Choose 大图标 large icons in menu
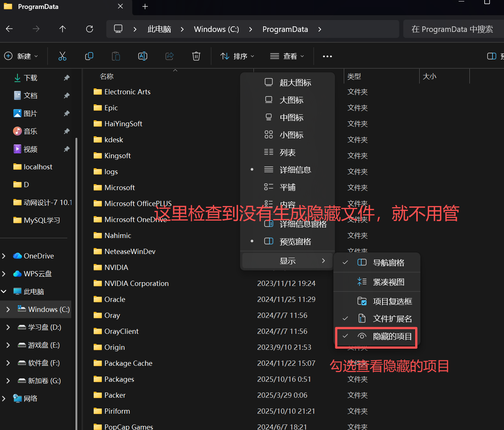 click(x=288, y=100)
